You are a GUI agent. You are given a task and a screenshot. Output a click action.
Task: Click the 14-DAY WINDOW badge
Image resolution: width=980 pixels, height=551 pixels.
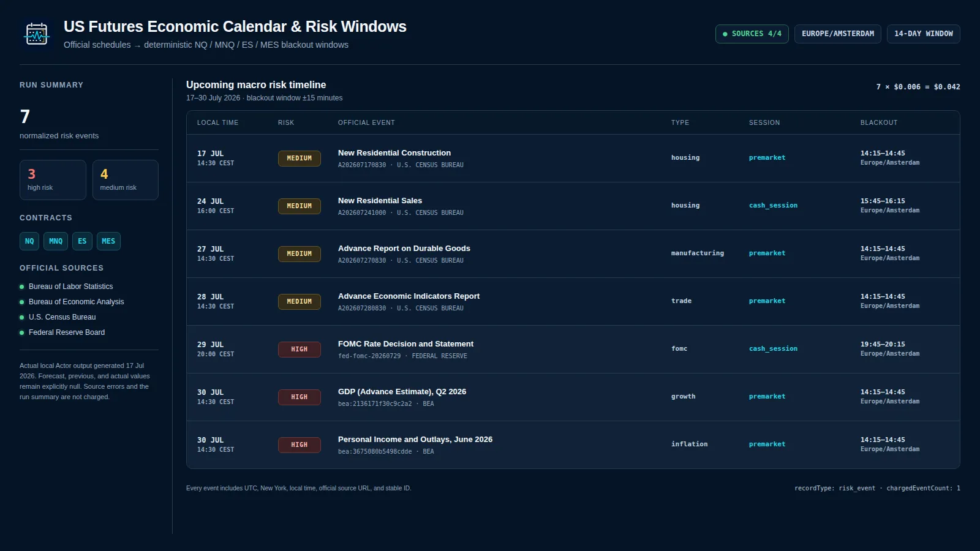click(x=923, y=34)
